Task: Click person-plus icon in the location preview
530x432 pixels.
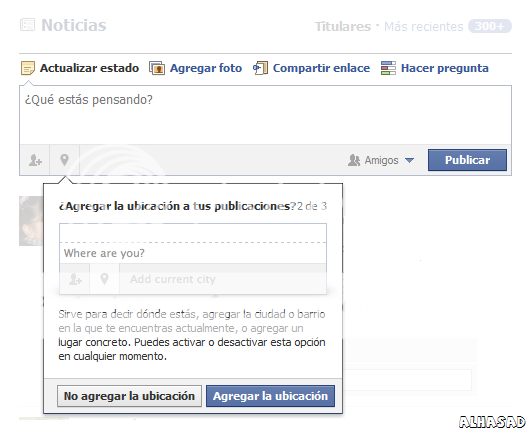Action: 75,279
